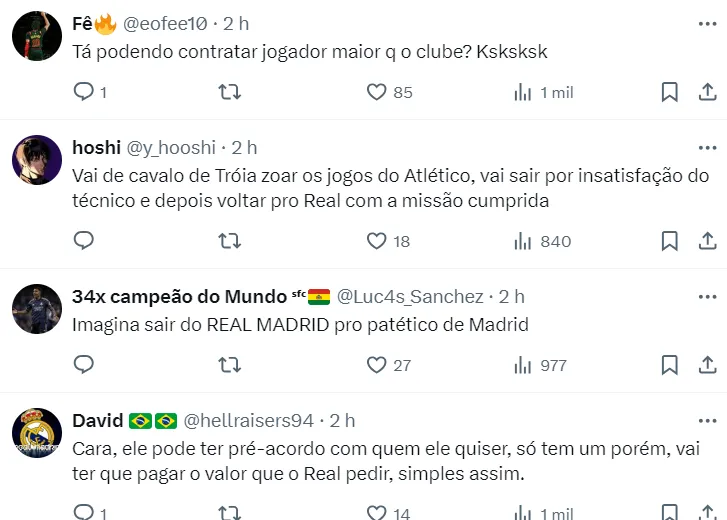Reply to the REAL MADRID tweet
The height and width of the screenshot is (520, 727).
coord(85,365)
